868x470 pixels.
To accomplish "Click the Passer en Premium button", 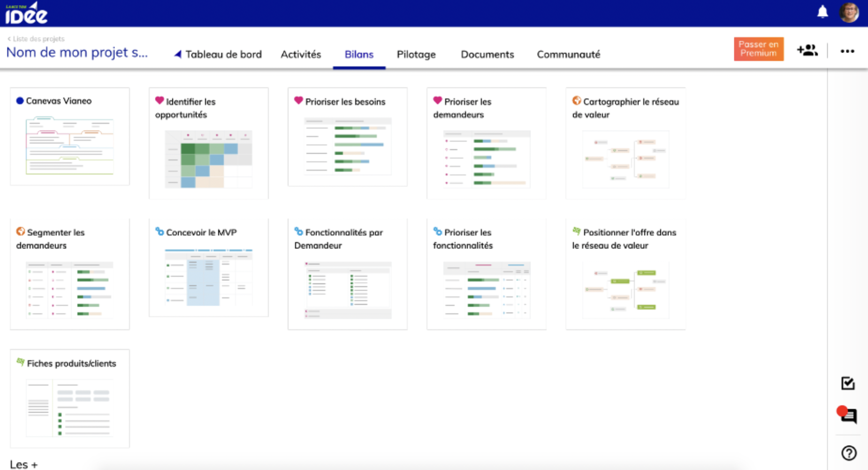I will [x=759, y=49].
